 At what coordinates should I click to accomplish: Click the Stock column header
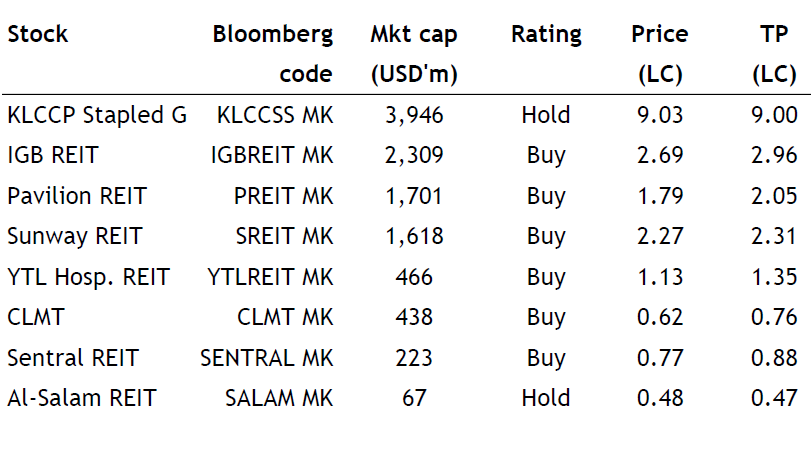tap(38, 34)
